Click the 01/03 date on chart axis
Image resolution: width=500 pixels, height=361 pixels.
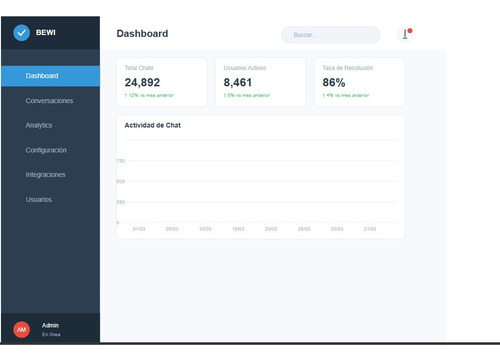coord(139,229)
